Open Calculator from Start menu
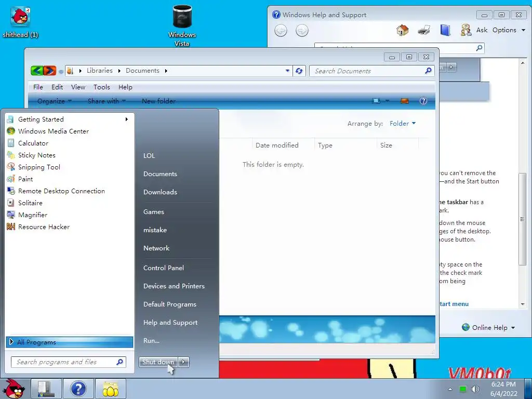 click(69, 143)
